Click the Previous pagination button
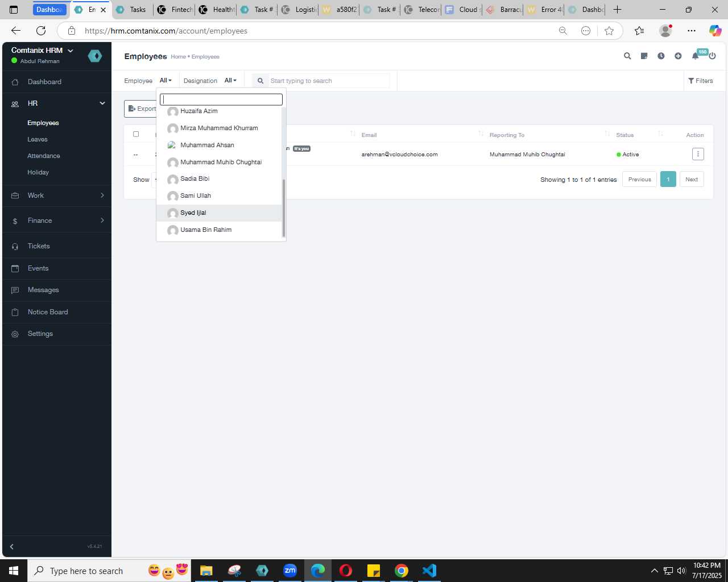728x582 pixels. pos(639,180)
